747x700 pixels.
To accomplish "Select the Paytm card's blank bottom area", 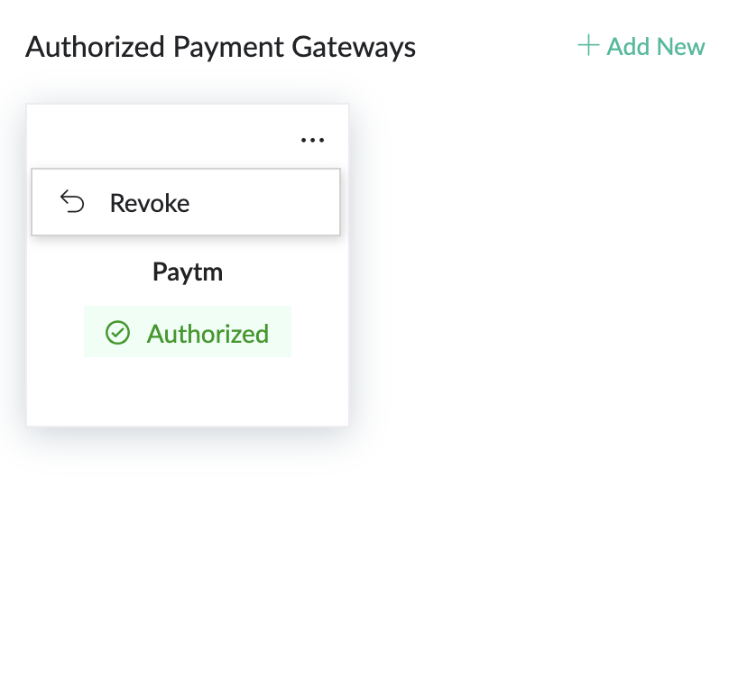I will (x=188, y=392).
